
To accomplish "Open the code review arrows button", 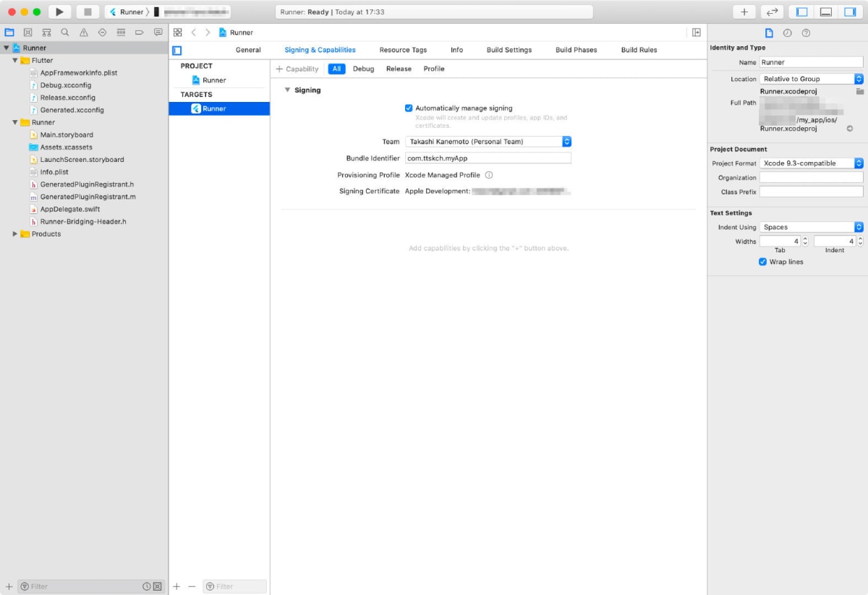I will click(772, 12).
